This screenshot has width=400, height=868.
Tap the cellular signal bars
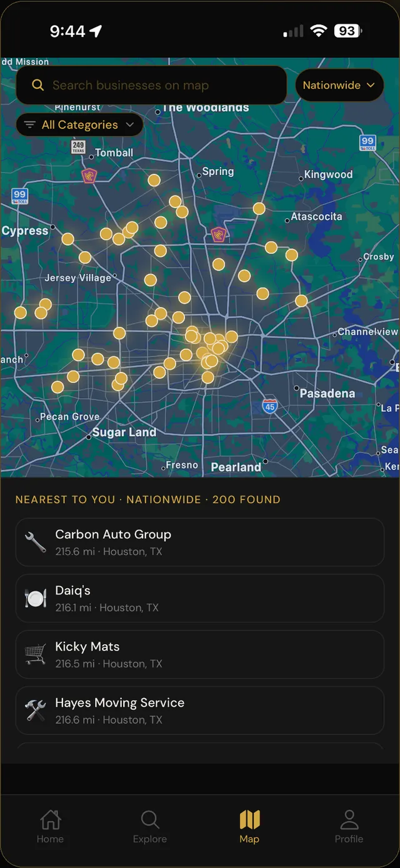click(x=293, y=31)
